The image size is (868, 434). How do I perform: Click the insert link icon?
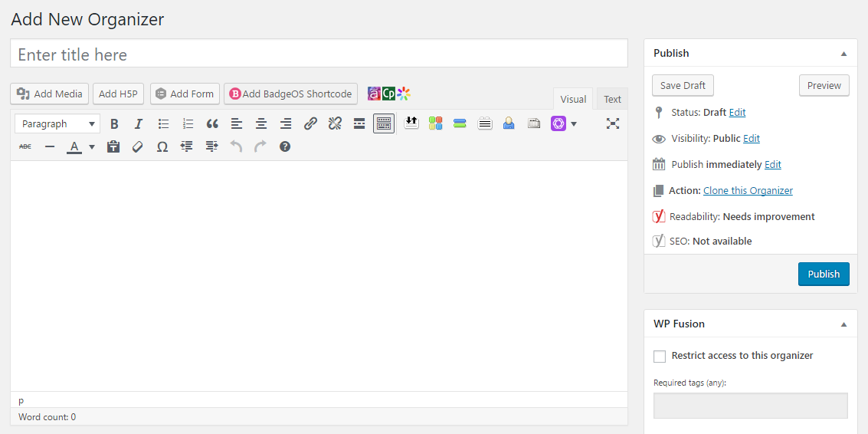(310, 123)
